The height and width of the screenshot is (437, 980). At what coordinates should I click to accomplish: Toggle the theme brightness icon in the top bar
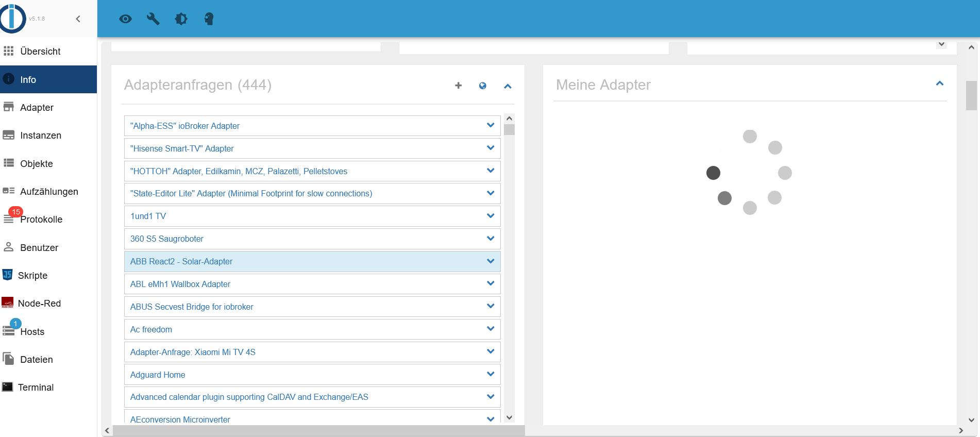pyautogui.click(x=181, y=19)
